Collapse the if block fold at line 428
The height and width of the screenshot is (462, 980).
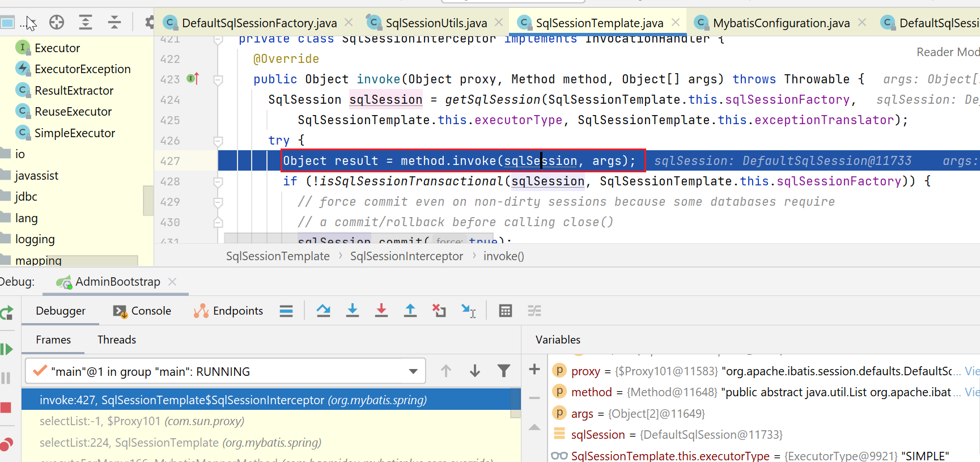pos(218,182)
